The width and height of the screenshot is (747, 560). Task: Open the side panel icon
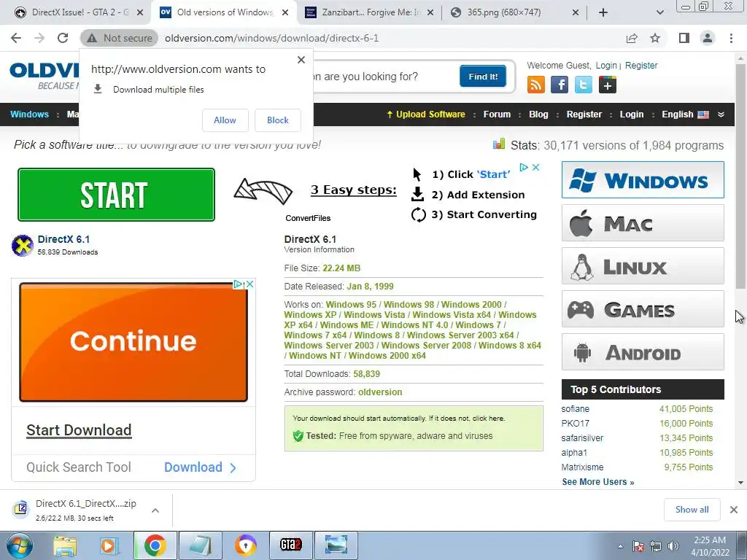[684, 38]
